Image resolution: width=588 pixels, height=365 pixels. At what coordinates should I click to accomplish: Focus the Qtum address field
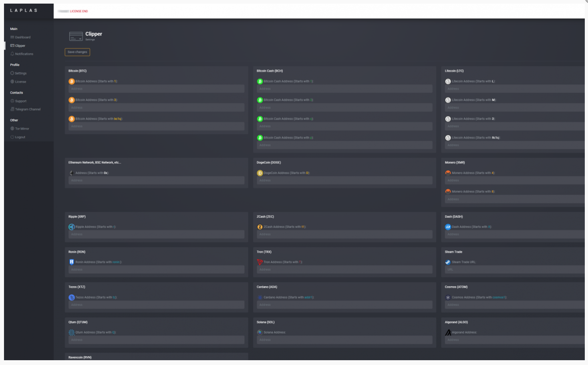[156, 340]
